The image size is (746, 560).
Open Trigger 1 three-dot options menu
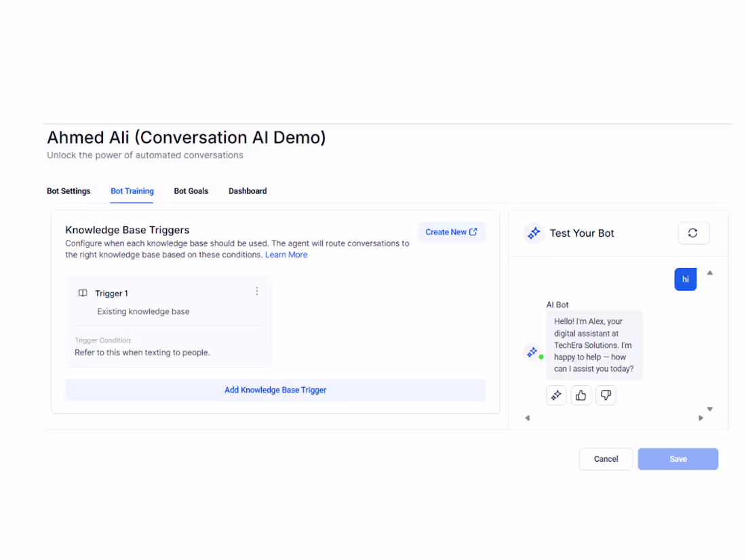coord(257,291)
